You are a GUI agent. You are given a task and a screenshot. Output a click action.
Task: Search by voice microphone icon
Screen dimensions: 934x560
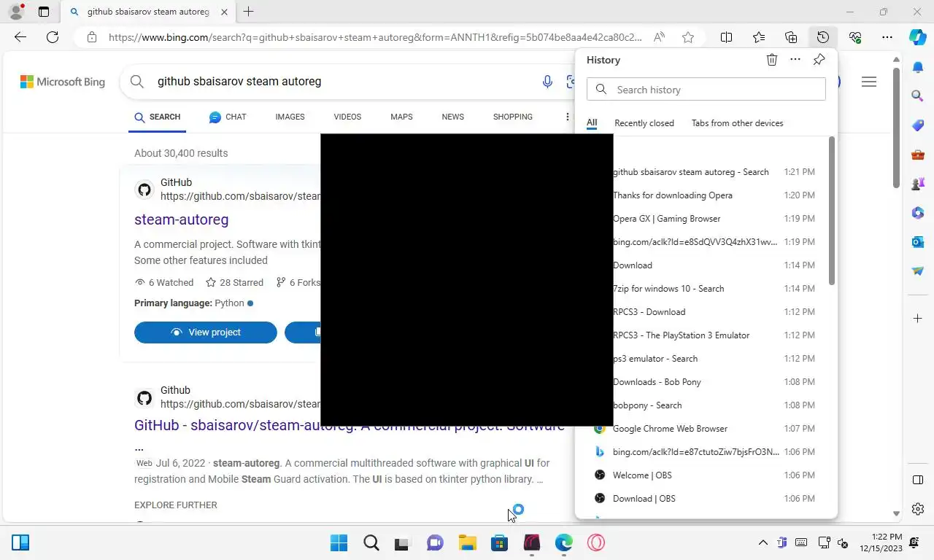tap(547, 82)
